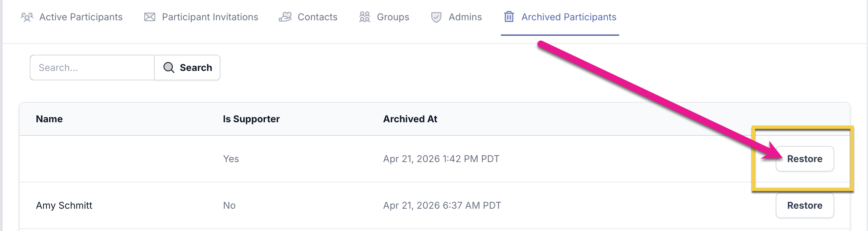Open the Groups tab
Image resolution: width=868 pixels, height=231 pixels.
pyautogui.click(x=393, y=17)
